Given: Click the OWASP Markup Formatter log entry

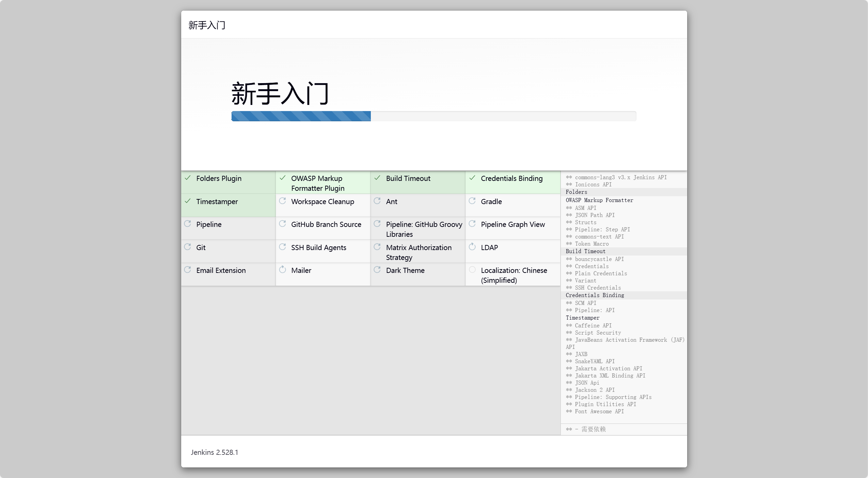Looking at the screenshot, I should pos(599,200).
